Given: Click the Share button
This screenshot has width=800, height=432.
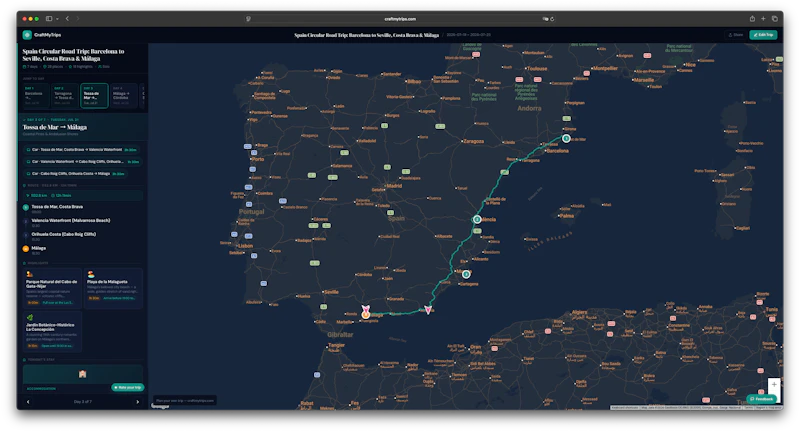Looking at the screenshot, I should (x=735, y=35).
